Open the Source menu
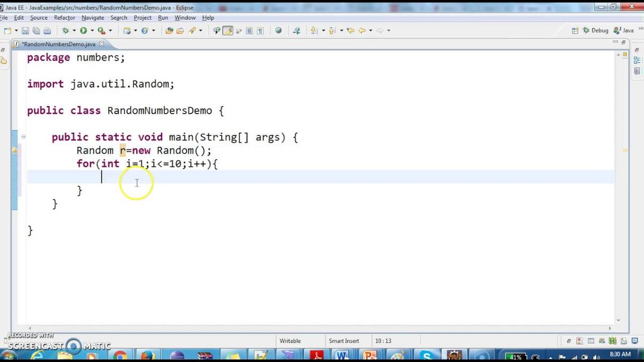 [39, 18]
